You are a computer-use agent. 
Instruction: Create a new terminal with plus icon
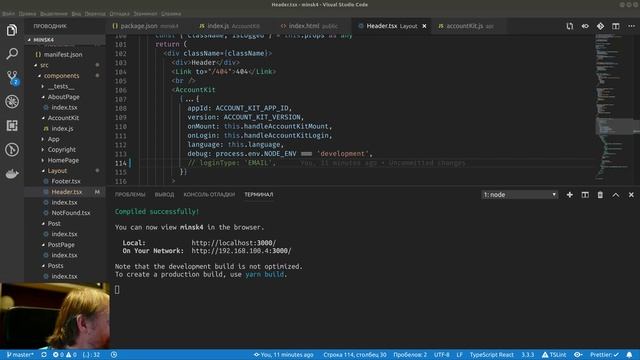(x=569, y=195)
